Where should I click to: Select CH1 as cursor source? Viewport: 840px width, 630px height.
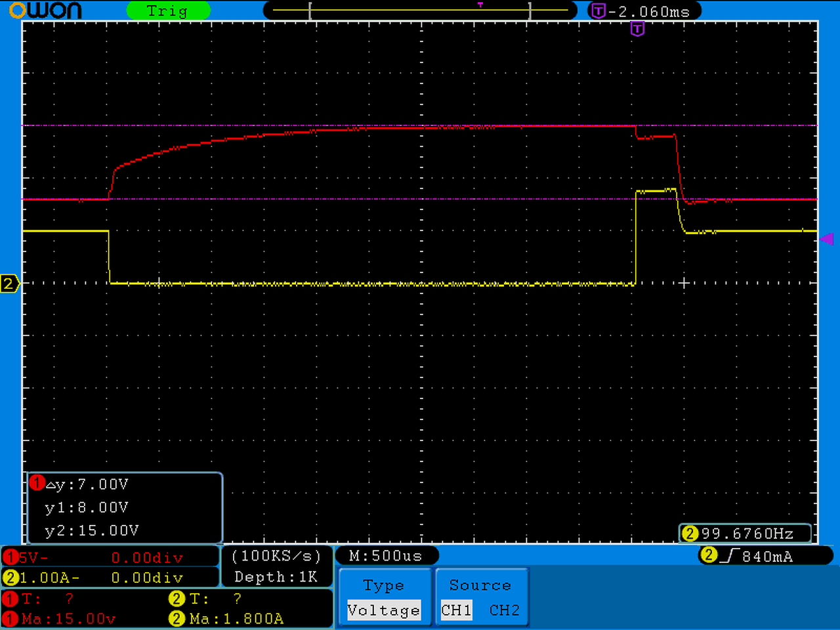456,610
